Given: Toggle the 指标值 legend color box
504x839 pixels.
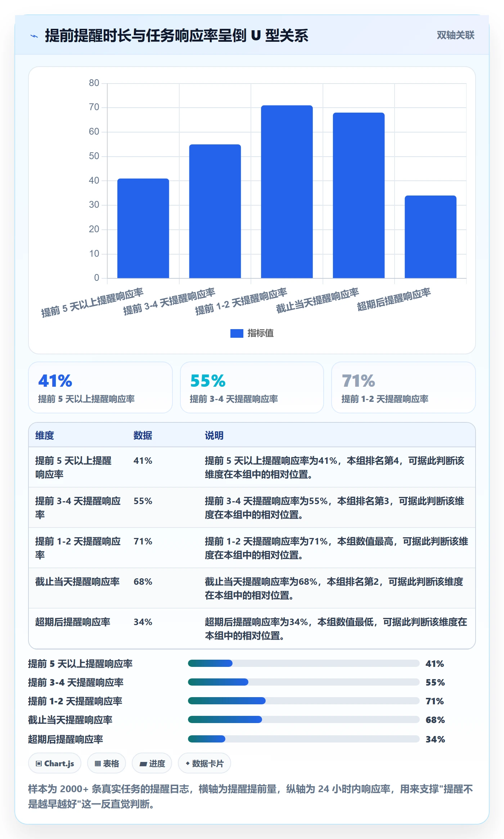Looking at the screenshot, I should (x=237, y=333).
